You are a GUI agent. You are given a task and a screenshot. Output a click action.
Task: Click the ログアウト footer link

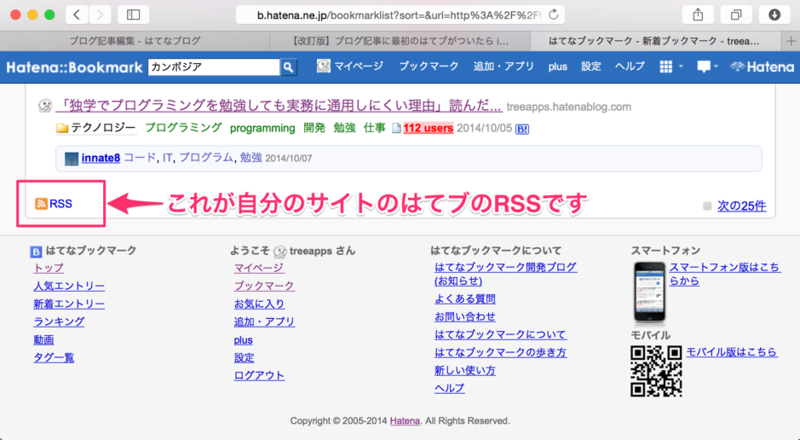pos(259,375)
